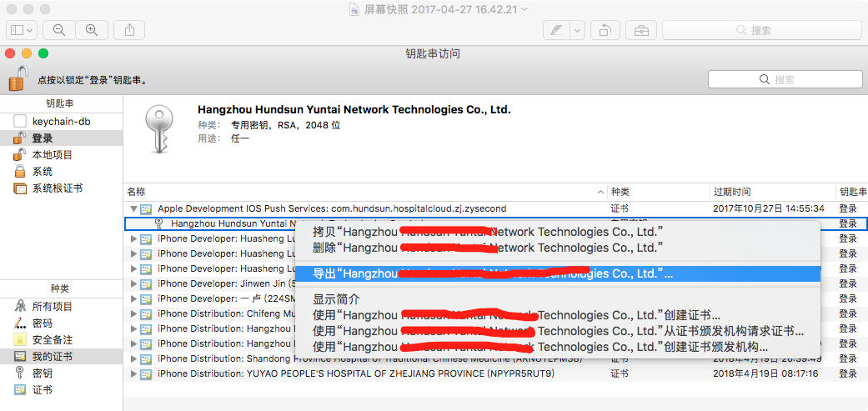Click the private key icon in selected row
868x411 pixels.
coord(159,223)
